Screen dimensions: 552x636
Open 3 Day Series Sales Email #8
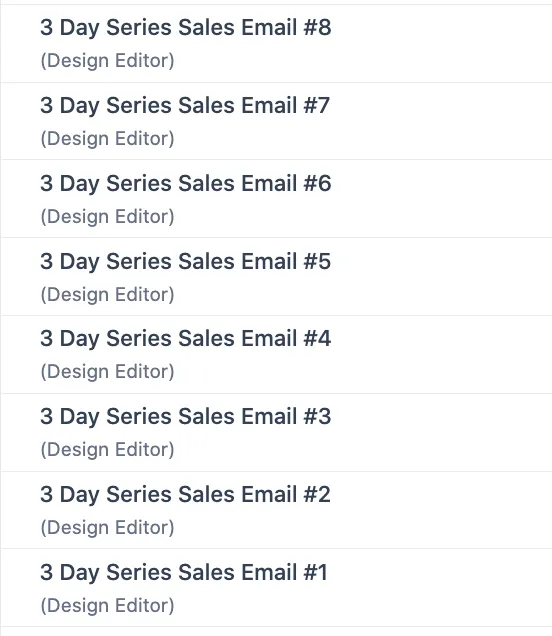tap(186, 28)
